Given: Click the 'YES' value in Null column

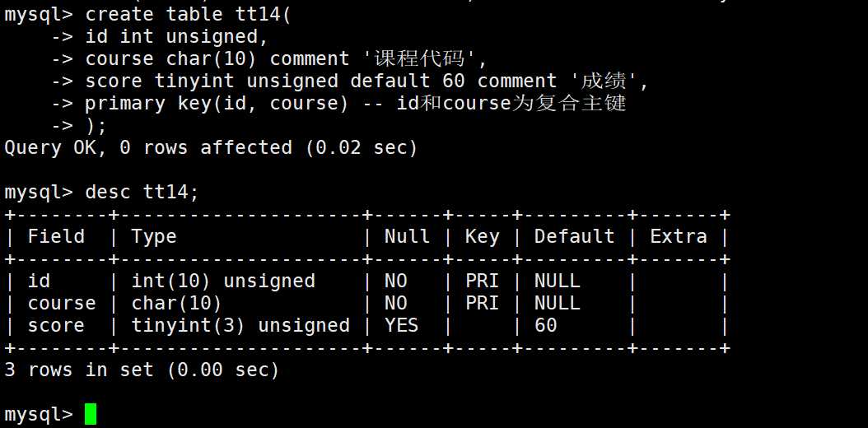Looking at the screenshot, I should tap(401, 325).
